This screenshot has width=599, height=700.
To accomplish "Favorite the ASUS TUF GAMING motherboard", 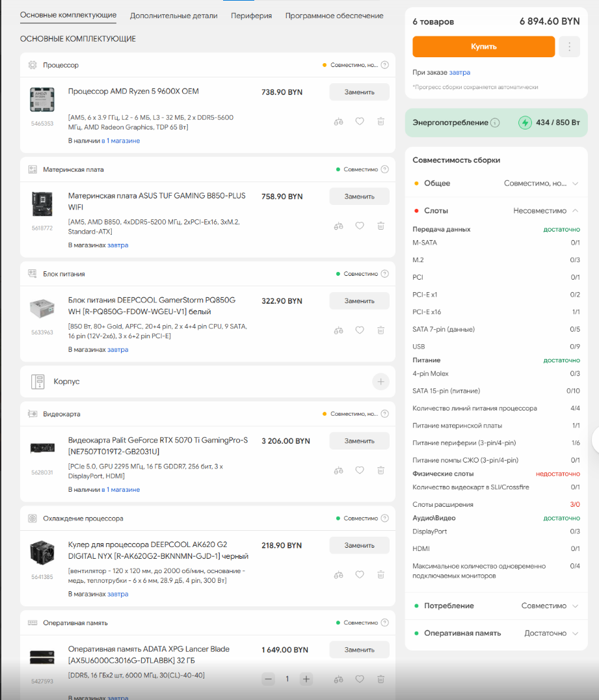I will click(360, 226).
